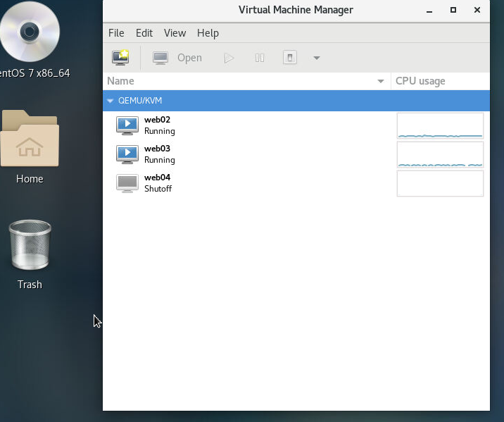Pause the selected virtual machine
This screenshot has width=504, height=422.
pyautogui.click(x=260, y=58)
